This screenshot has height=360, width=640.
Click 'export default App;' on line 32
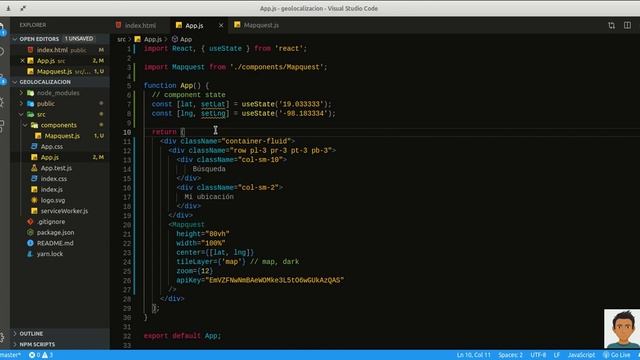coord(182,336)
